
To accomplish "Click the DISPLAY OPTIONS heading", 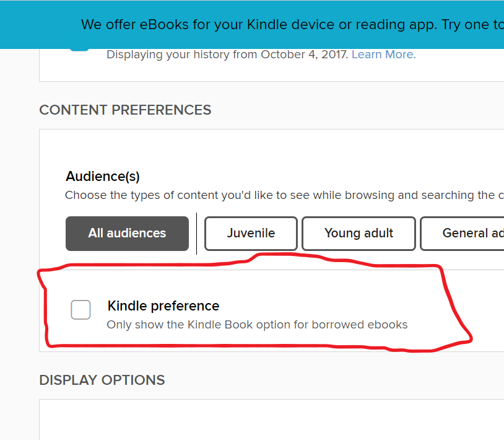I will click(x=102, y=380).
